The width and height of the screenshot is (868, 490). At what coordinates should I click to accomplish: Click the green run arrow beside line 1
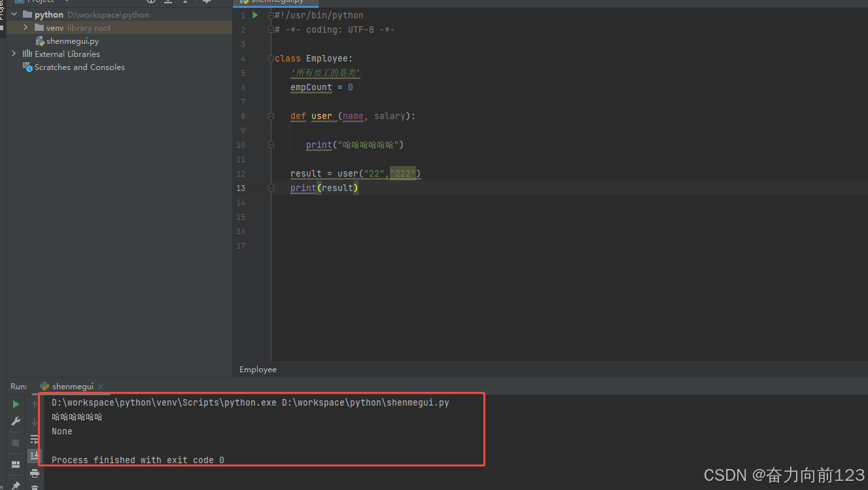(x=255, y=15)
